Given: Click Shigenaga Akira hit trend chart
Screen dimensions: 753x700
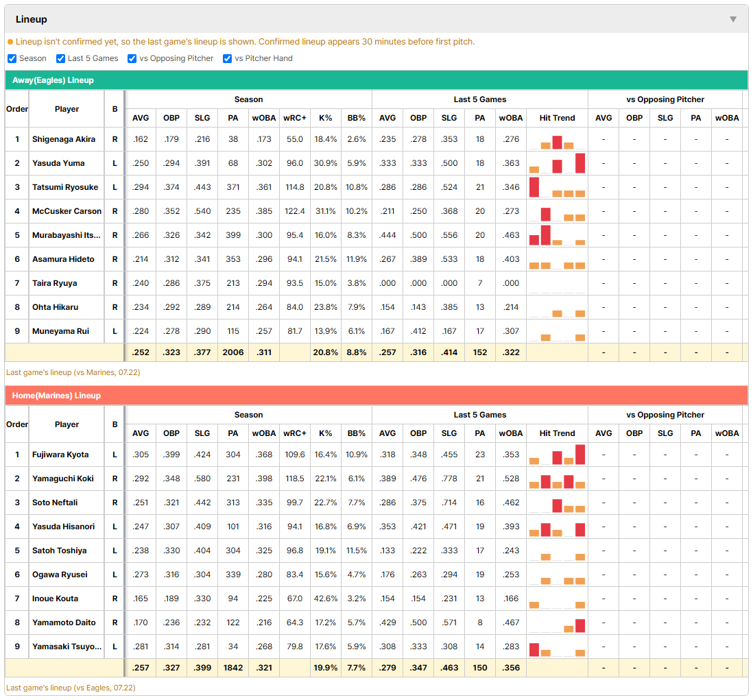Looking at the screenshot, I should (557, 139).
